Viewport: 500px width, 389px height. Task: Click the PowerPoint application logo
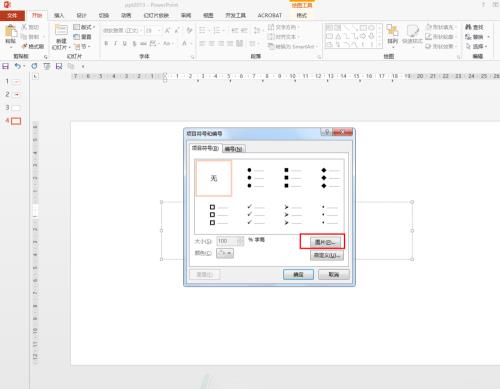tap(7, 4)
